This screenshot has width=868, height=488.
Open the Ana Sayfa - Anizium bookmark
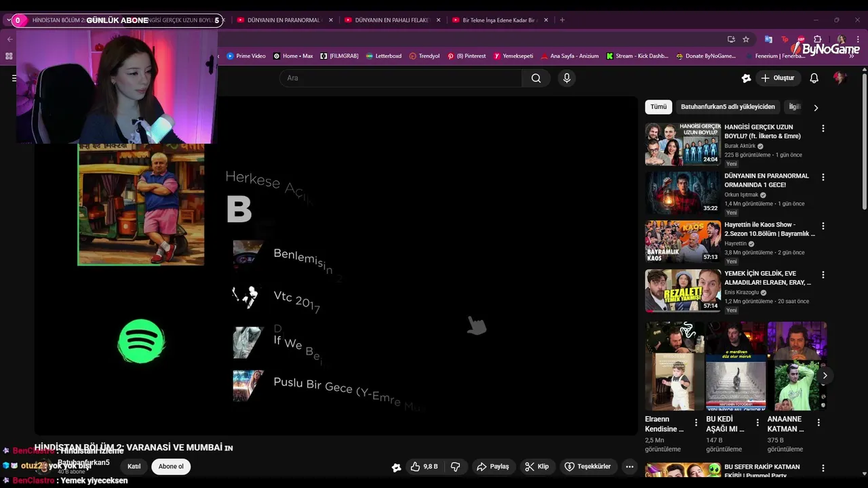(570, 56)
